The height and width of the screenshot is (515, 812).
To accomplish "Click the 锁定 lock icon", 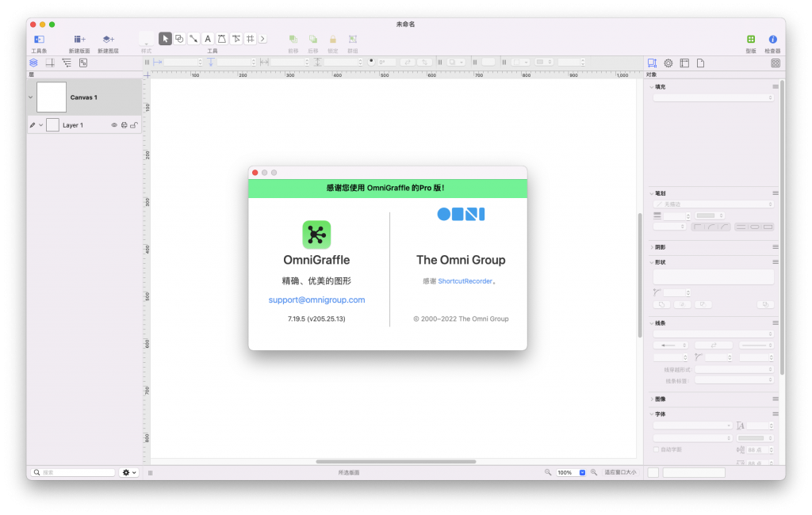I will pyautogui.click(x=333, y=40).
